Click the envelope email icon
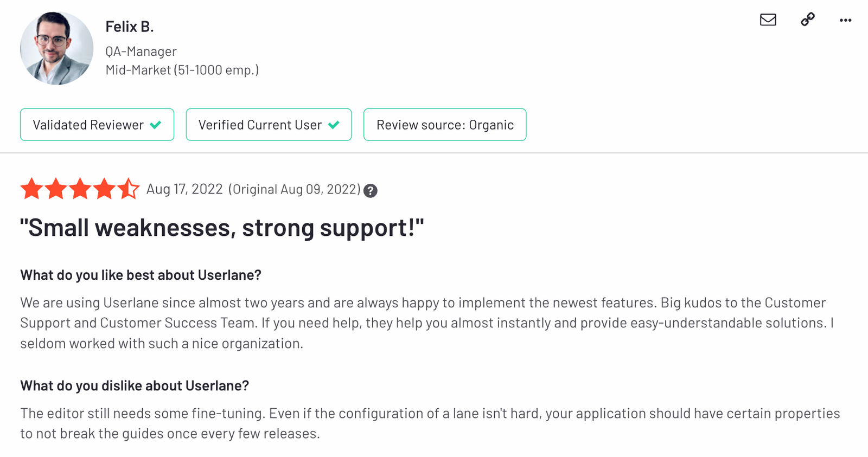The height and width of the screenshot is (457, 868). point(768,20)
